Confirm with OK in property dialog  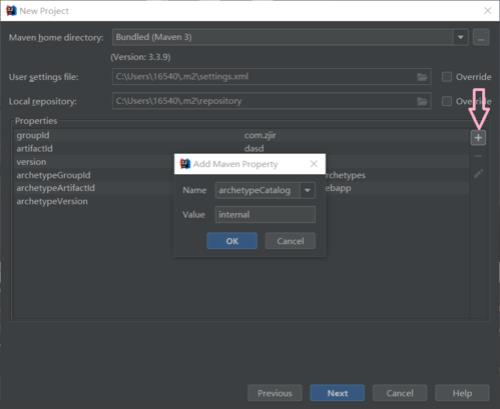coord(232,241)
